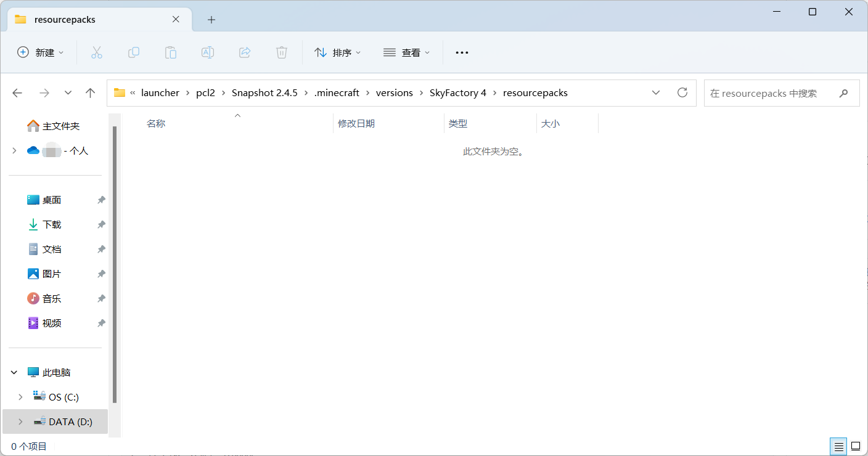868x456 pixels.
Task: Keep details view selected in status bar
Action: pyautogui.click(x=838, y=446)
